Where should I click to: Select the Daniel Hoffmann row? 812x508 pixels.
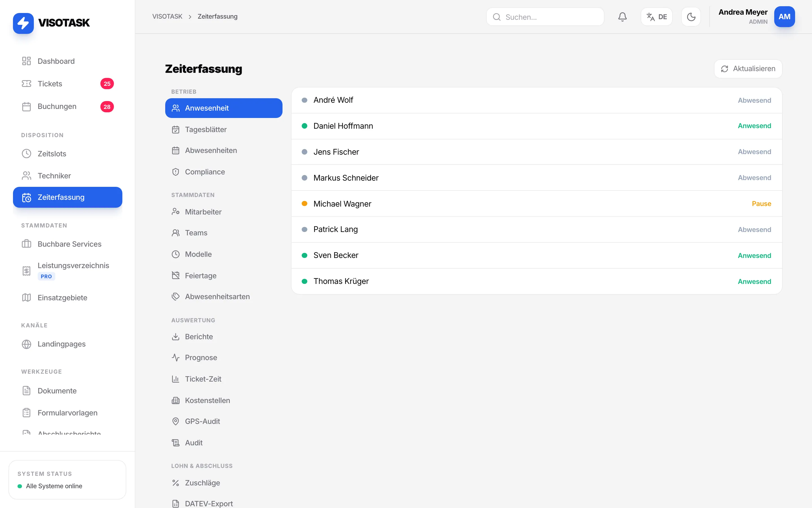click(537, 126)
